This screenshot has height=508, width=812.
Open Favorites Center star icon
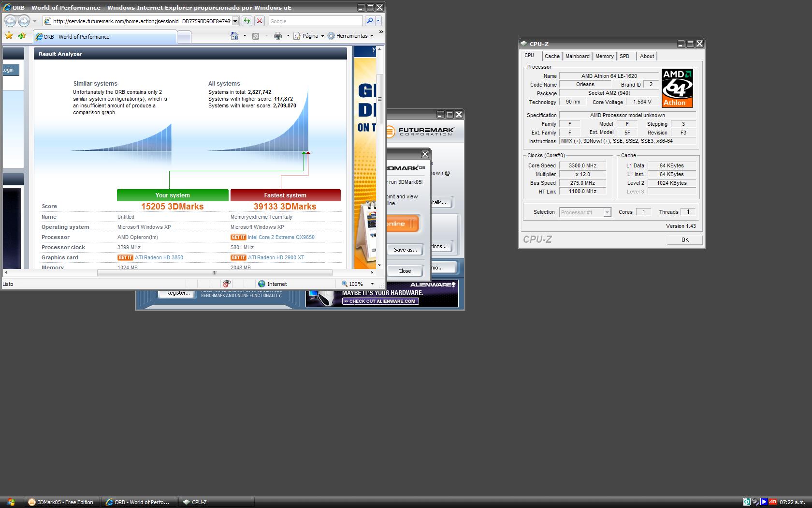coord(9,36)
